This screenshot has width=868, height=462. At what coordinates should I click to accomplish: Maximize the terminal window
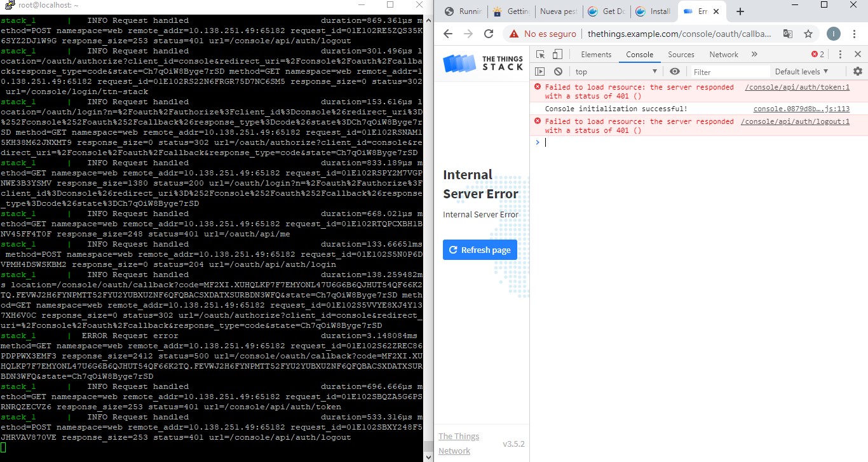(x=390, y=4)
